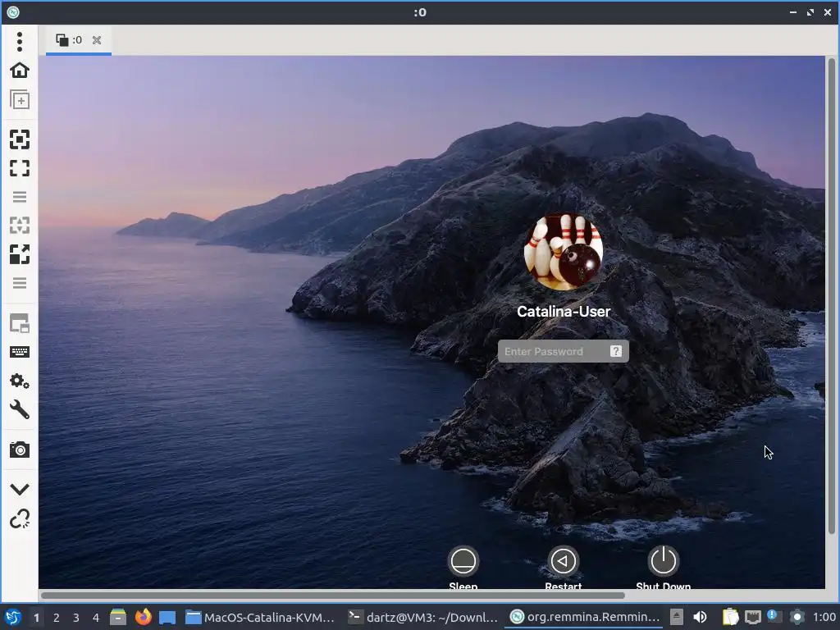Open the tools wrench menu
This screenshot has height=630, width=840.
point(20,410)
